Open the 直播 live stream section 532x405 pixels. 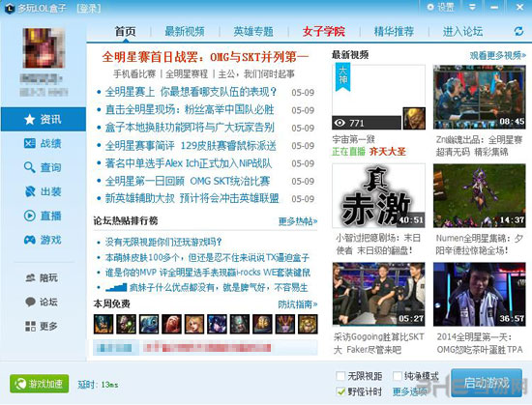pos(44,216)
